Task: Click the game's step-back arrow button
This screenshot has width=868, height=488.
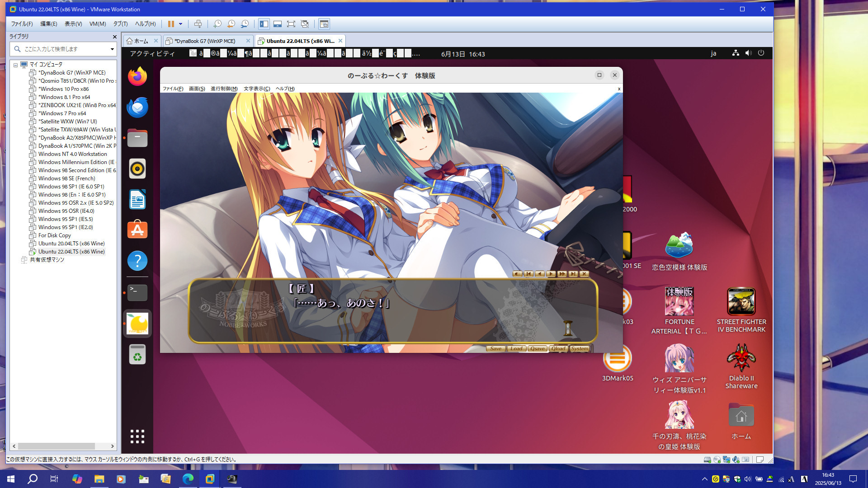Action: [x=540, y=274]
